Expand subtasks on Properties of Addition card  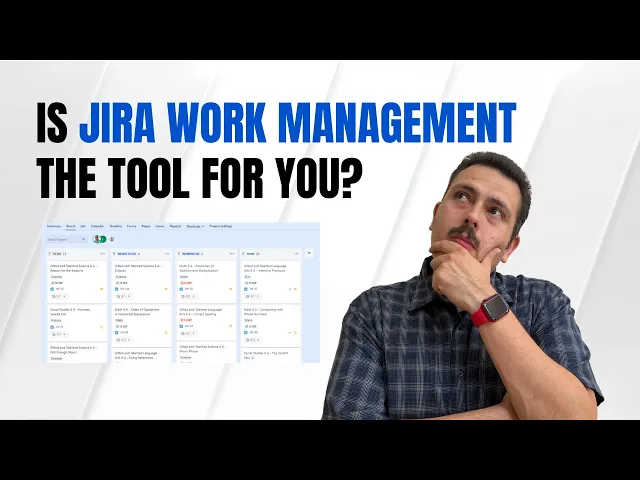188,296
